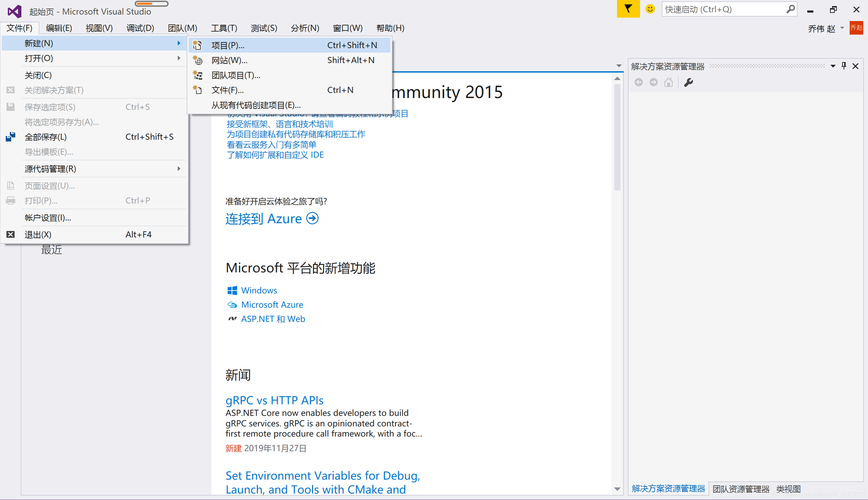Click the start page scrollbar down arrow
This screenshot has height=500, width=868.
tap(617, 489)
